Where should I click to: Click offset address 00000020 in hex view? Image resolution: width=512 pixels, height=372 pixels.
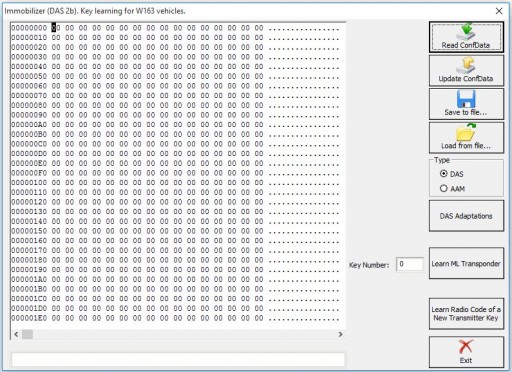click(x=29, y=47)
